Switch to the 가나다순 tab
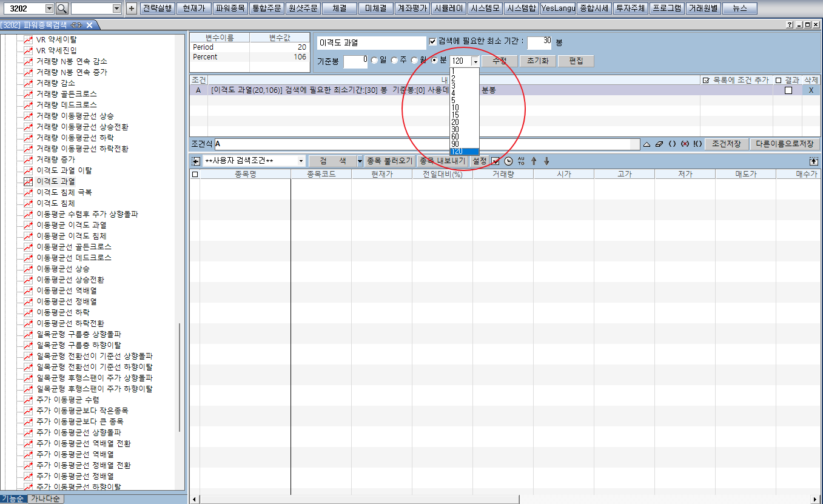Image resolution: width=823 pixels, height=504 pixels. coord(45,499)
